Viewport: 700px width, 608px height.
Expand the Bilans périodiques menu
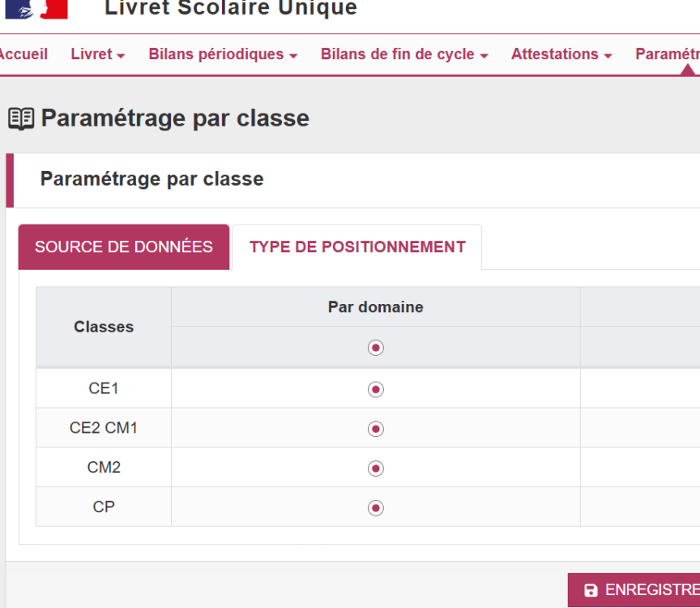tap(223, 54)
